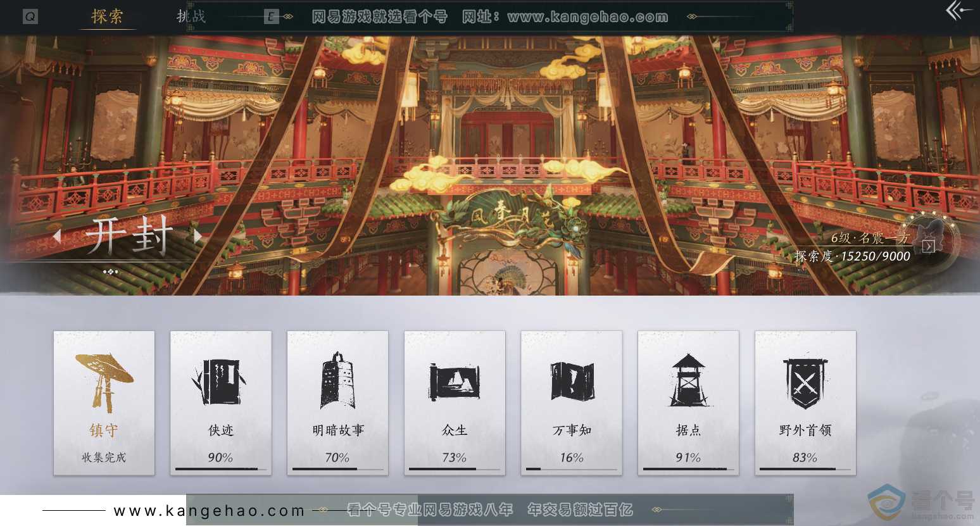Image resolution: width=980 pixels, height=526 pixels.
Task: Click the 万事知 16% progress bar
Action: point(572,469)
